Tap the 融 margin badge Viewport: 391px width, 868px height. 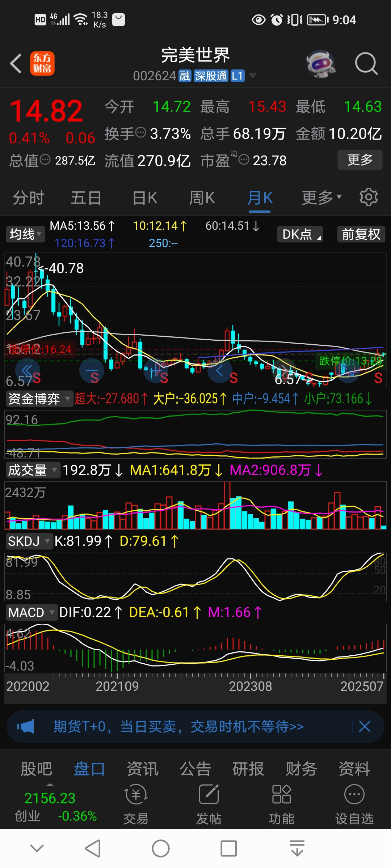(185, 76)
